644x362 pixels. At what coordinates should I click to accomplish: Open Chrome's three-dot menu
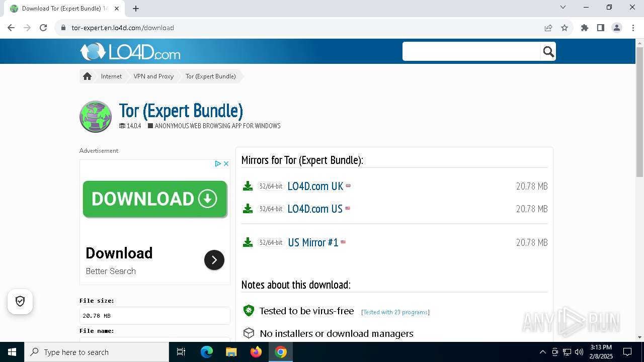pos(633,28)
